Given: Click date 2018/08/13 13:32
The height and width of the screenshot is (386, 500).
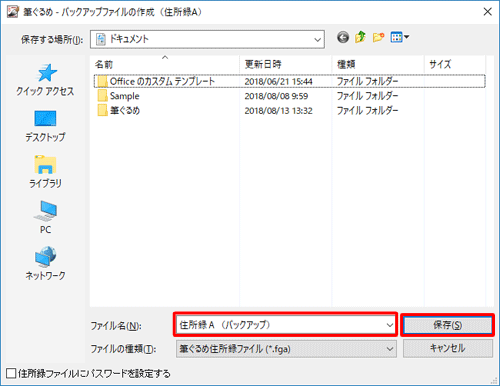Looking at the screenshot, I should (x=278, y=111).
